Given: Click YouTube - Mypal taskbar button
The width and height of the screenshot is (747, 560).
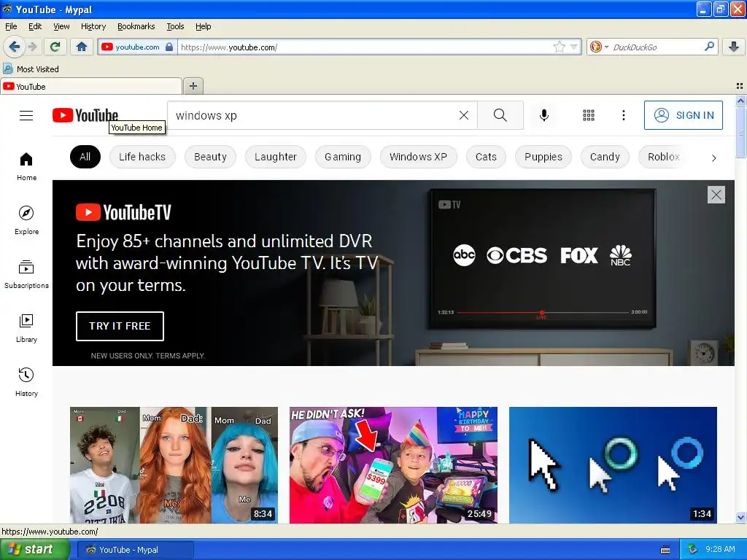Looking at the screenshot, I should [x=135, y=550].
